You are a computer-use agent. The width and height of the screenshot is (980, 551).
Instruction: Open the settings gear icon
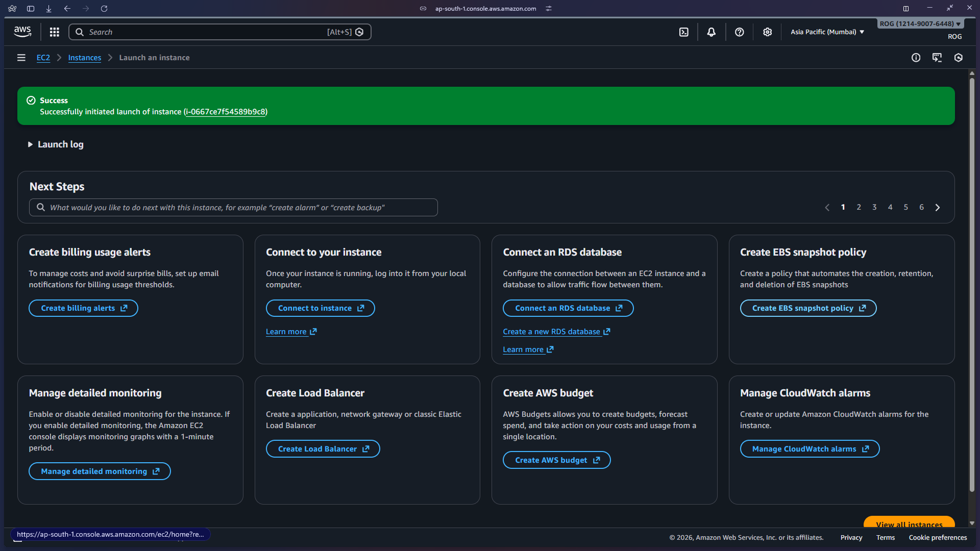(x=767, y=32)
